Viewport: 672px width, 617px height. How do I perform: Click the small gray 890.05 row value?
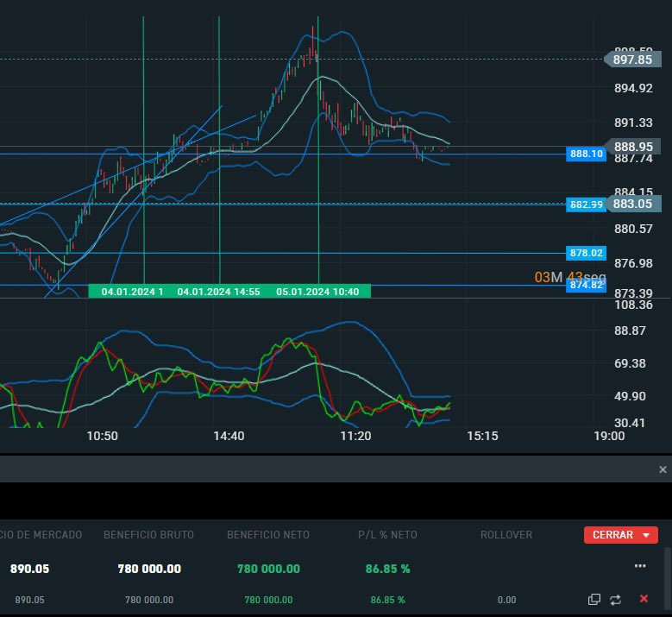click(x=29, y=600)
